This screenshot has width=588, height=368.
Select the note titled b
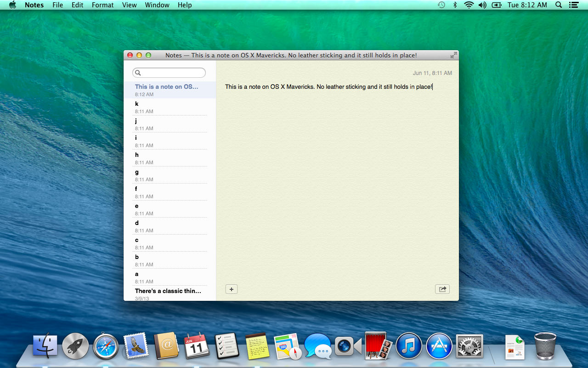pos(170,260)
